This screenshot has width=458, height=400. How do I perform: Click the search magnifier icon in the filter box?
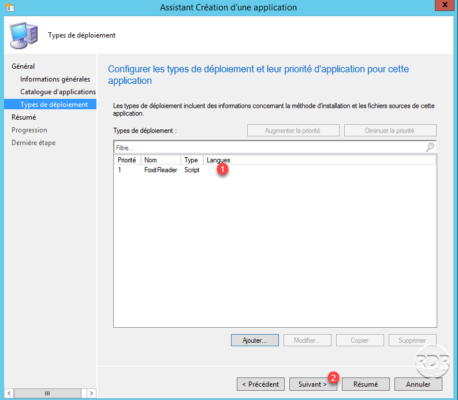[x=430, y=147]
